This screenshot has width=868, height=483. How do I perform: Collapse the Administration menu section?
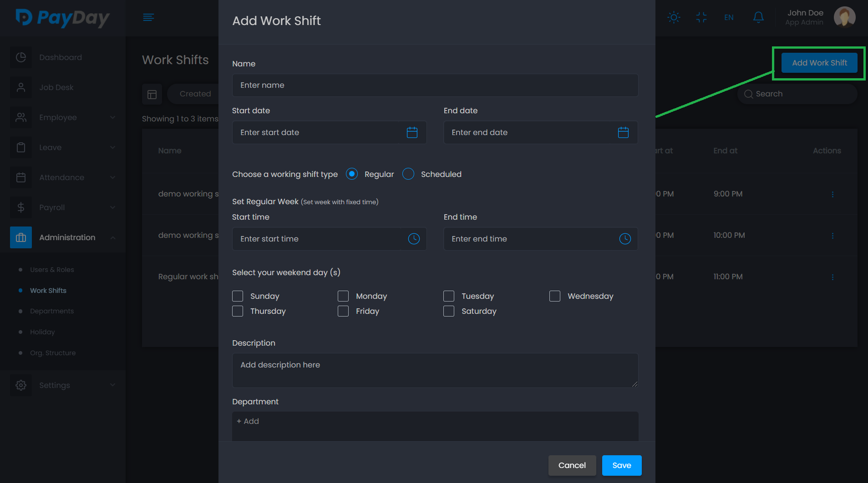pos(112,237)
